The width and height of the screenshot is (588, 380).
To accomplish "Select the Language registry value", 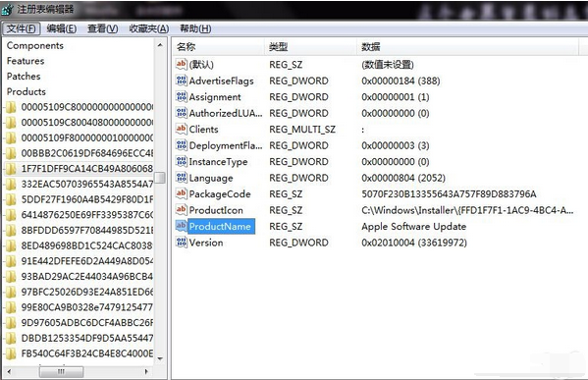I will [x=211, y=178].
